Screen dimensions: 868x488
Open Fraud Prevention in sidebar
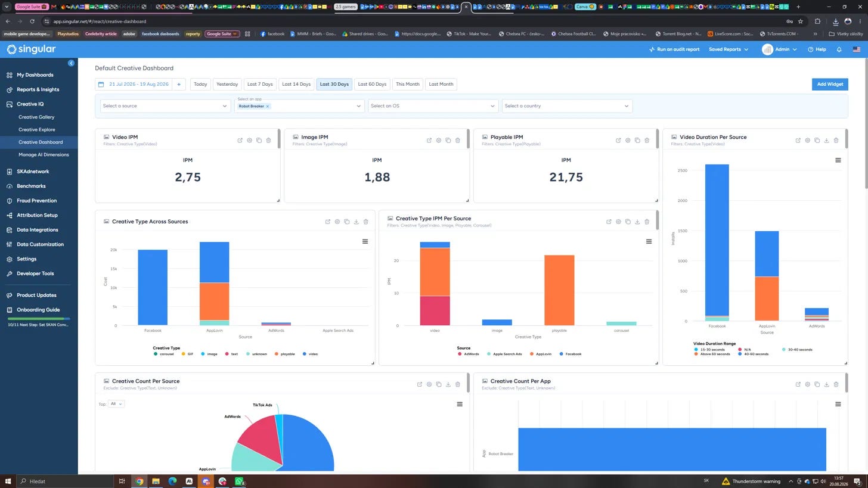37,201
